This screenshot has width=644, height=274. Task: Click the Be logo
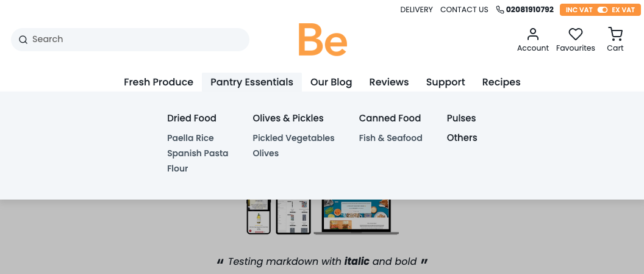click(323, 40)
